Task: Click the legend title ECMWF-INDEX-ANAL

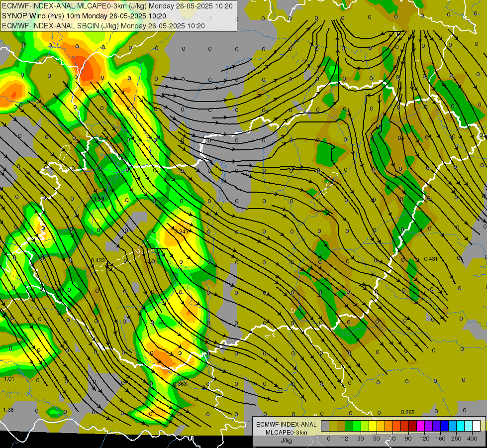Action: pos(286,425)
